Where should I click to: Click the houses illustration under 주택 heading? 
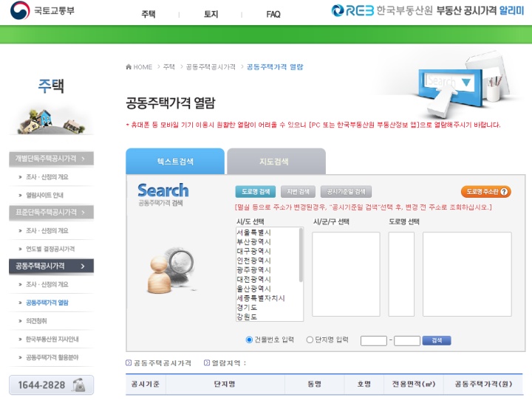pyautogui.click(x=51, y=121)
